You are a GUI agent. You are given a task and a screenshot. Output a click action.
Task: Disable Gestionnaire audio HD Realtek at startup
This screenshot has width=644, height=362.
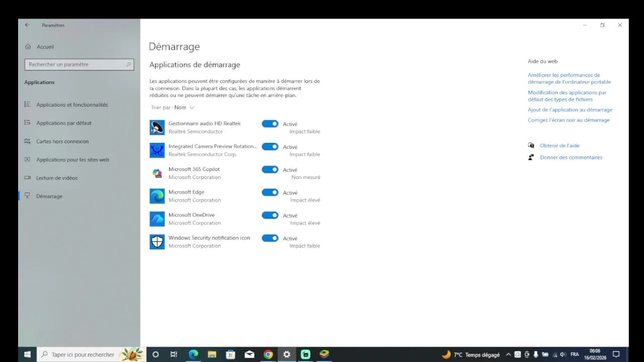coord(270,124)
